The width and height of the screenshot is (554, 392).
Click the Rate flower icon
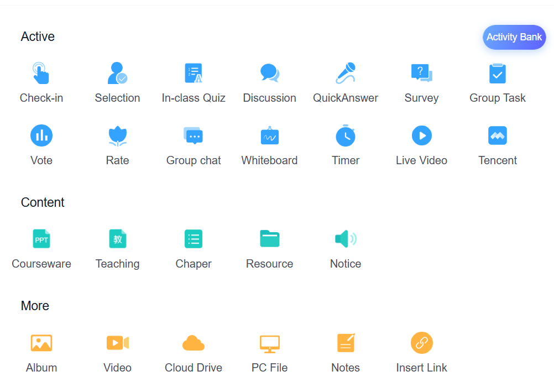(x=117, y=135)
